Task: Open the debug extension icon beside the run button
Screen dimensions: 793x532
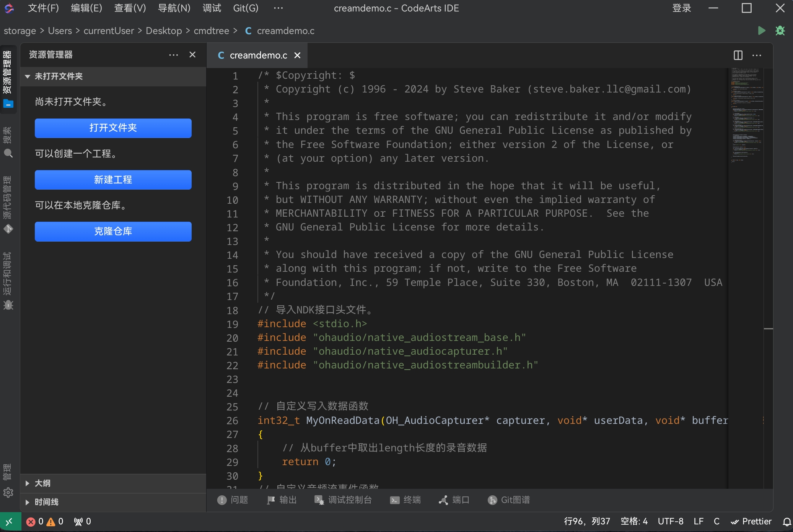Action: [781, 31]
